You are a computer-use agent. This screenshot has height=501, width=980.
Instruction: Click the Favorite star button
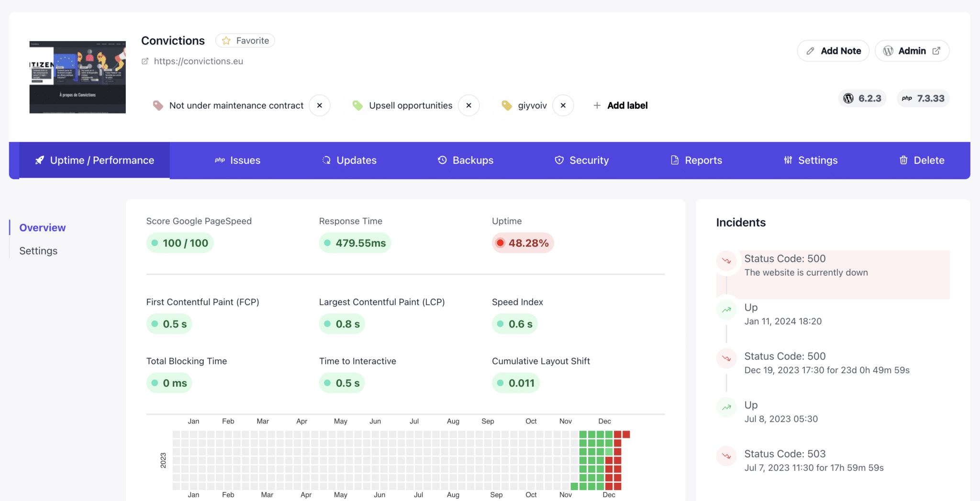245,41
